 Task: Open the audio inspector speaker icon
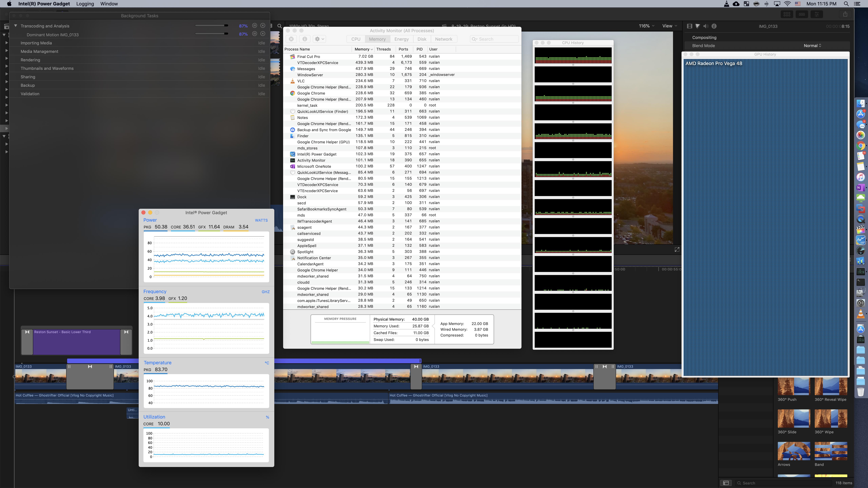click(706, 26)
